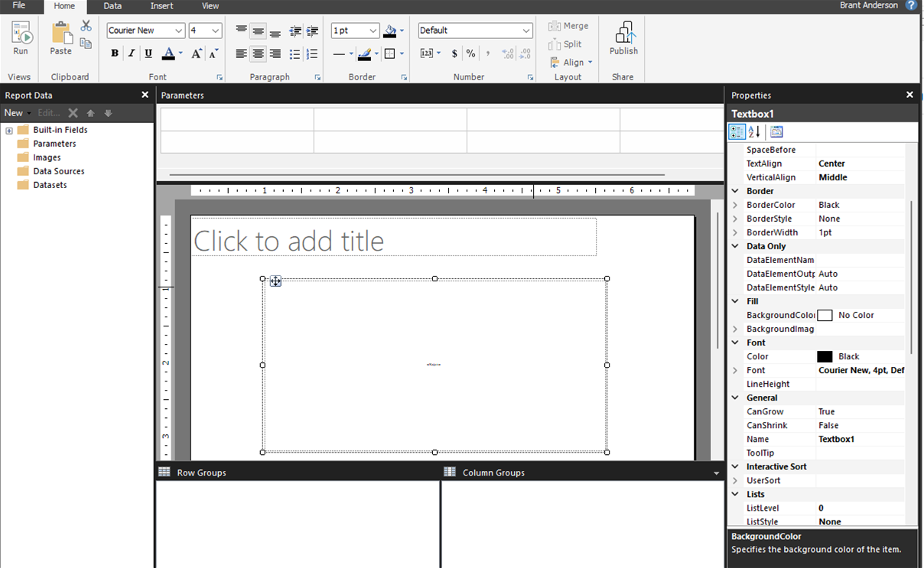924x568 pixels.
Task: Open the Paragraph dialog launcher
Action: pos(317,77)
